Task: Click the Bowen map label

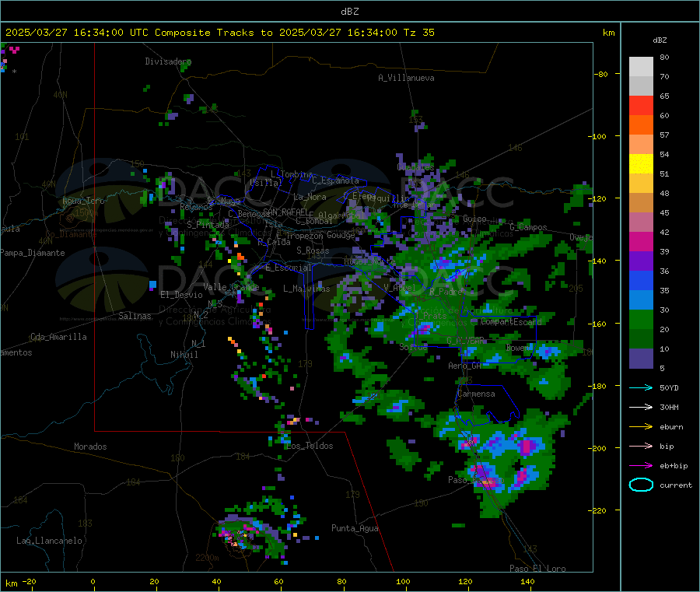Action: point(518,347)
